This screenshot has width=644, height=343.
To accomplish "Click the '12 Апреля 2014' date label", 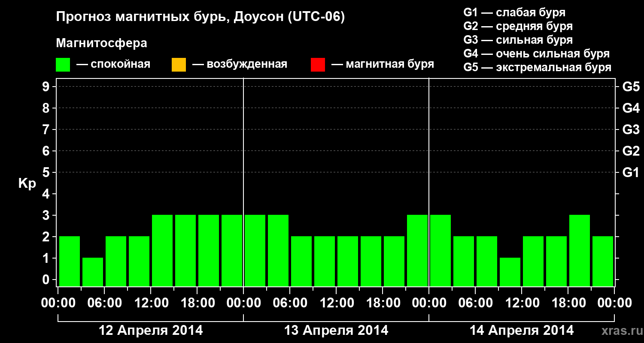I will 151,331.
